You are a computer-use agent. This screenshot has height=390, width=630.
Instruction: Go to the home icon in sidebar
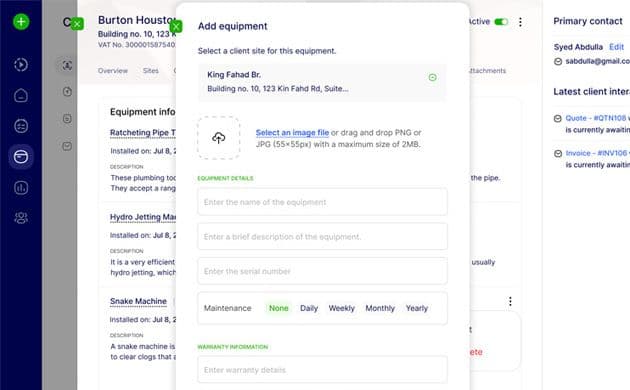click(x=21, y=96)
